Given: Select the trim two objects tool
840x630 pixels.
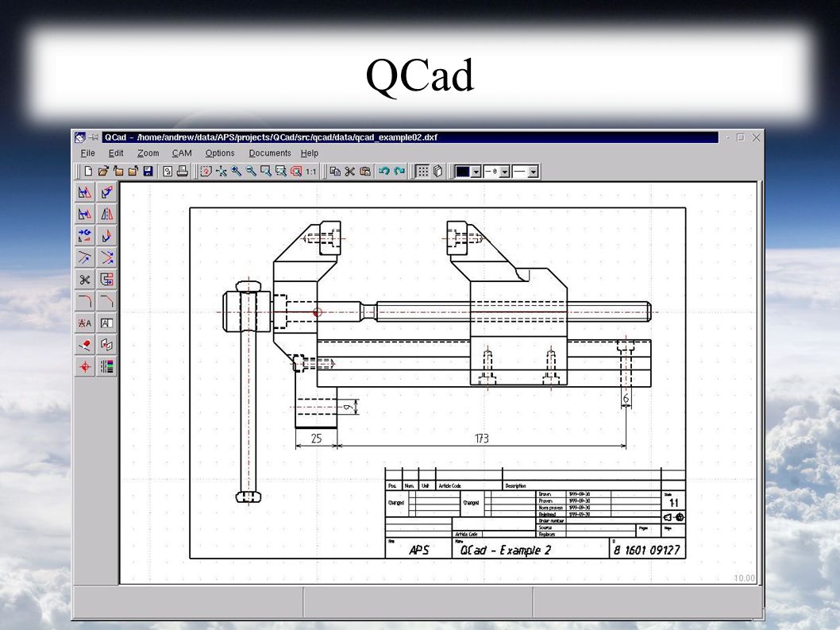Looking at the screenshot, I should 106,257.
